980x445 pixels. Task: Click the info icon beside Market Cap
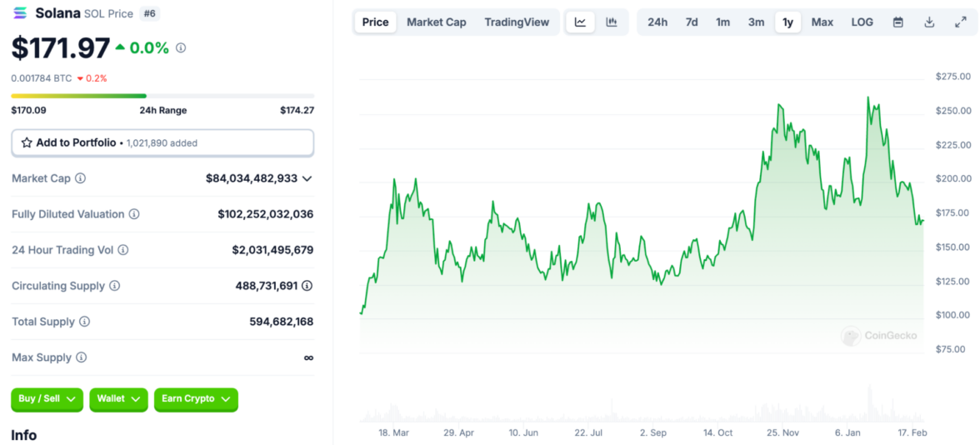[x=81, y=178]
